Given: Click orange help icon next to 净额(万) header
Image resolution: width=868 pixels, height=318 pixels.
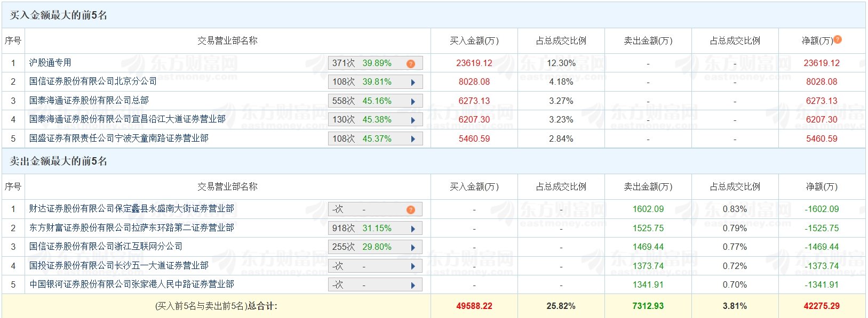Looking at the screenshot, I should (838, 39).
